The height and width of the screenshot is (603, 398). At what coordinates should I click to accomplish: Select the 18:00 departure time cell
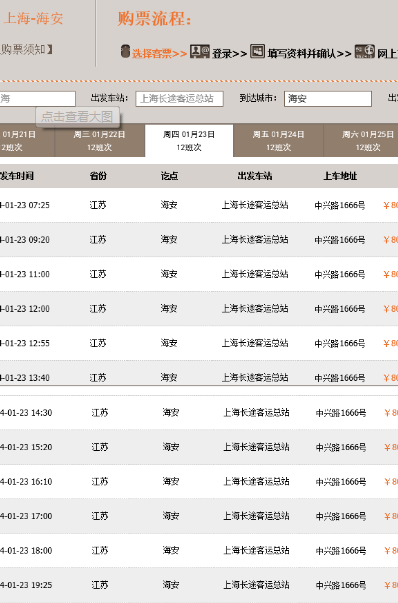click(26, 550)
